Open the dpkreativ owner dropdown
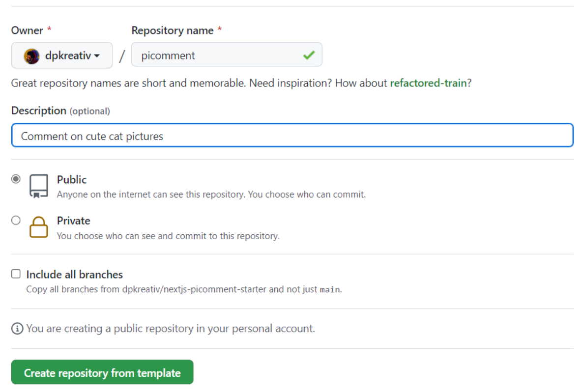Screen dimensions: 581x392 click(x=62, y=56)
